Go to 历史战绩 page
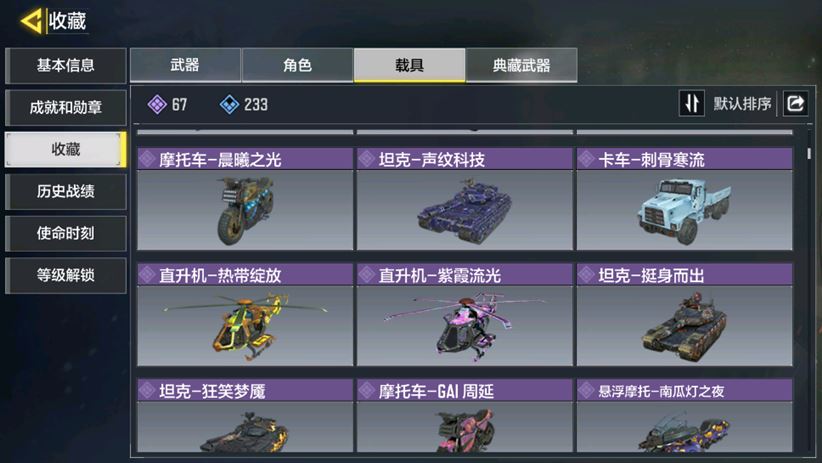This screenshot has height=463, width=822. click(x=66, y=191)
